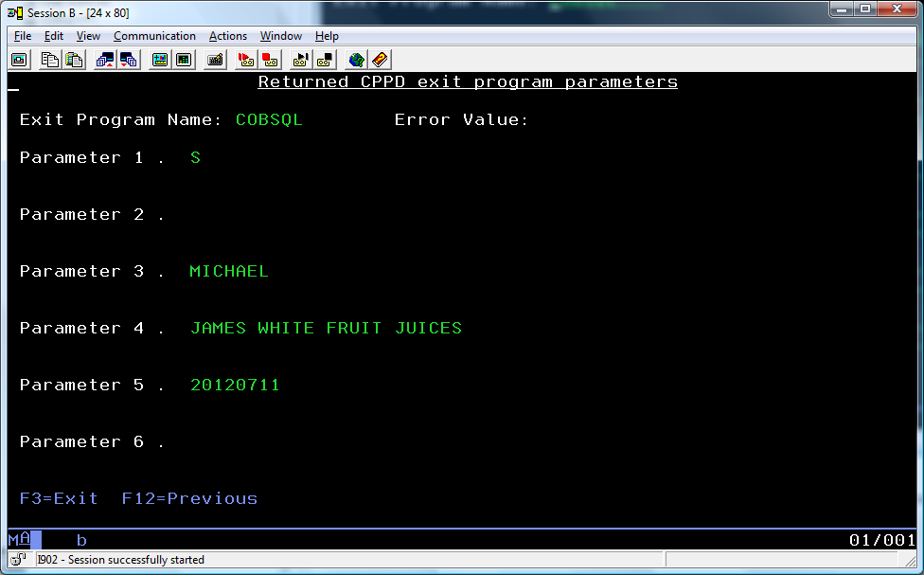Close the Session B window

tap(897, 9)
